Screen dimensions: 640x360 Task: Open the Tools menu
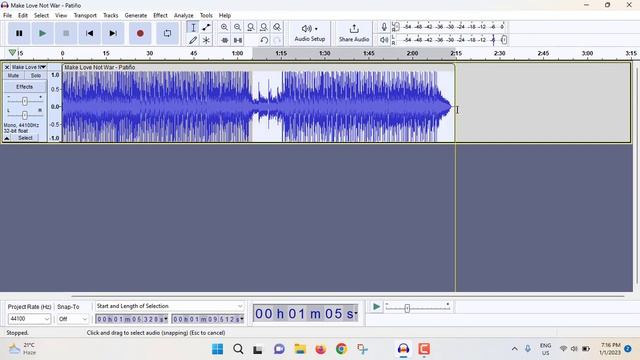pyautogui.click(x=206, y=16)
